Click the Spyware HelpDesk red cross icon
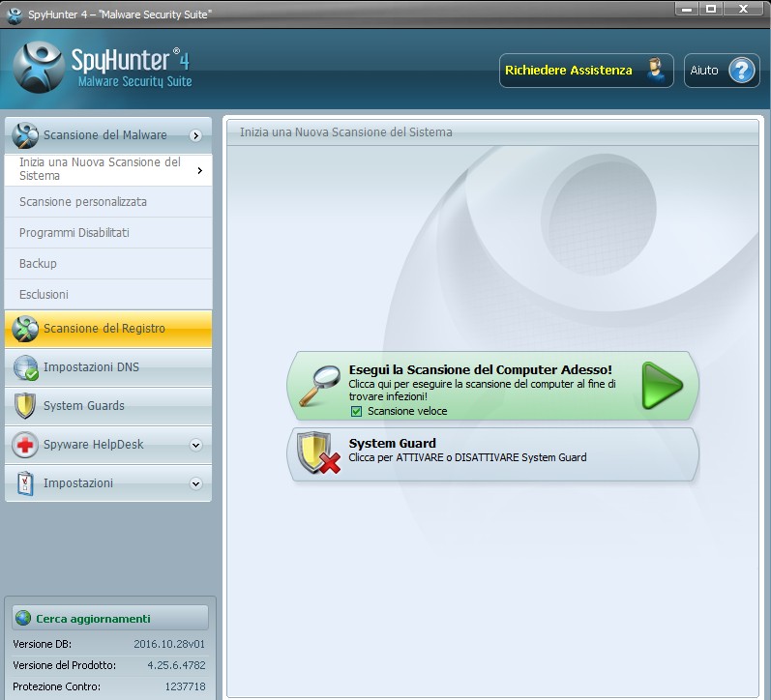The image size is (771, 700). pos(25,445)
